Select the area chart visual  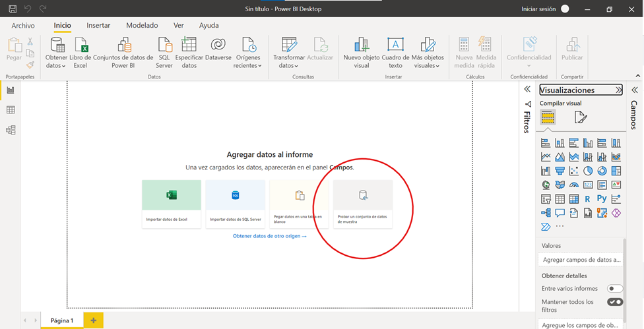point(560,157)
